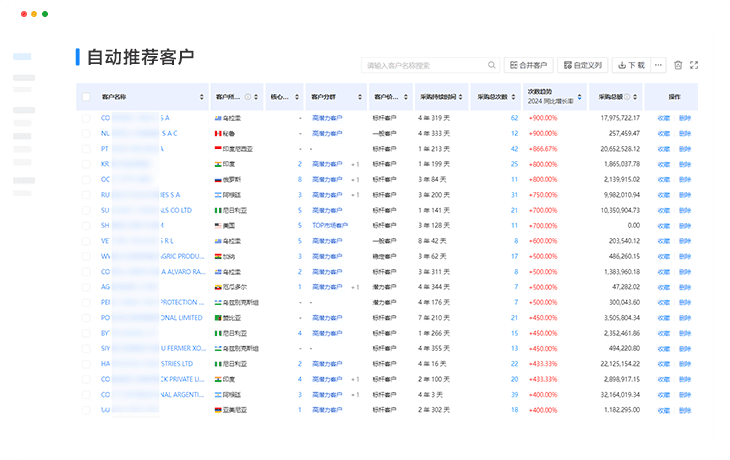Click purchase count 42 in 印度尼西亚 row
730x460 pixels.
[x=514, y=149]
